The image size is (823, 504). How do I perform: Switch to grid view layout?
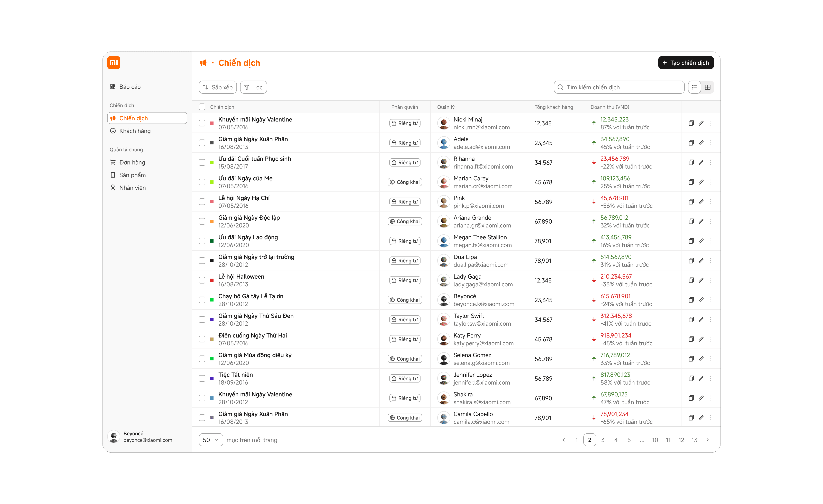[707, 87]
